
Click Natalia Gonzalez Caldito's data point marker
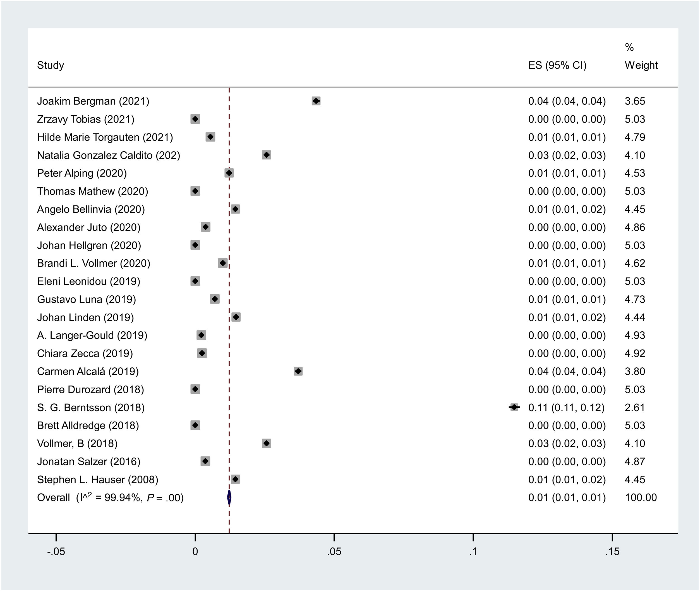click(x=266, y=155)
